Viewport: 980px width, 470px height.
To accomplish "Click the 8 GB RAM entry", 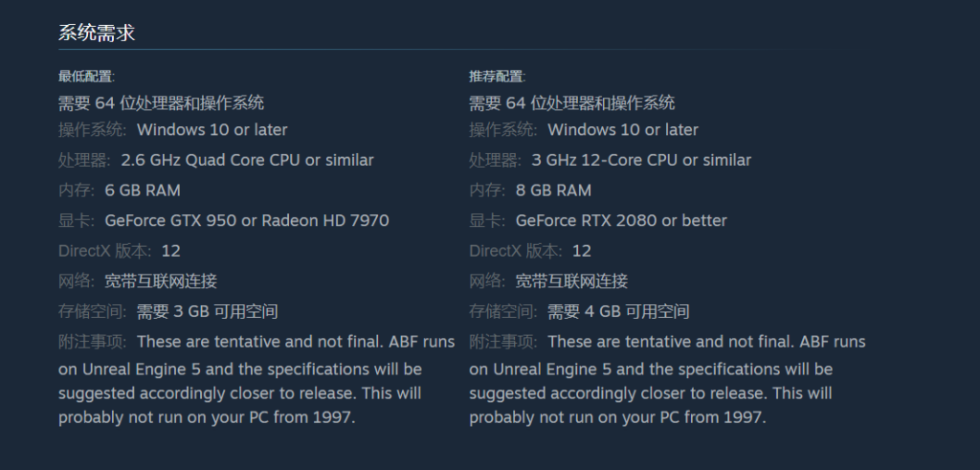I will click(553, 190).
